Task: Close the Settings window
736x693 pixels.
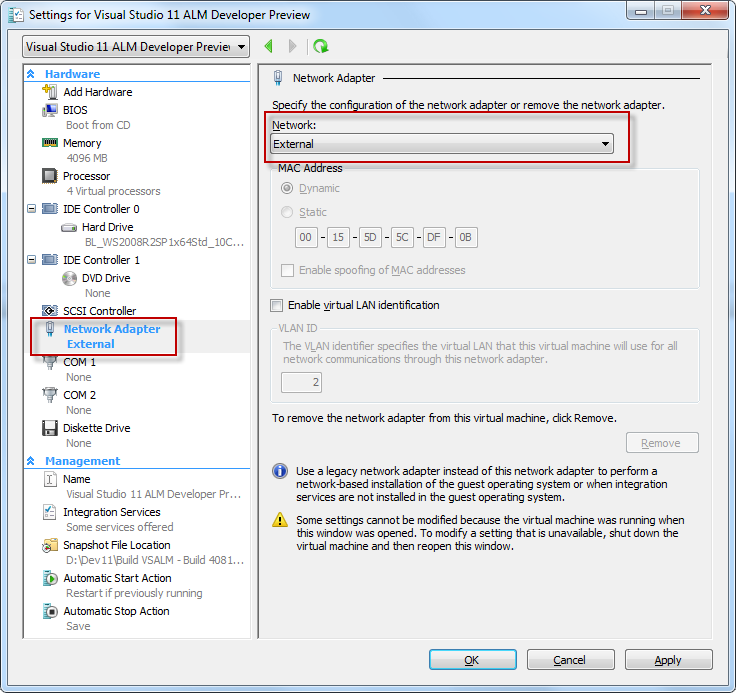Action: coord(706,10)
